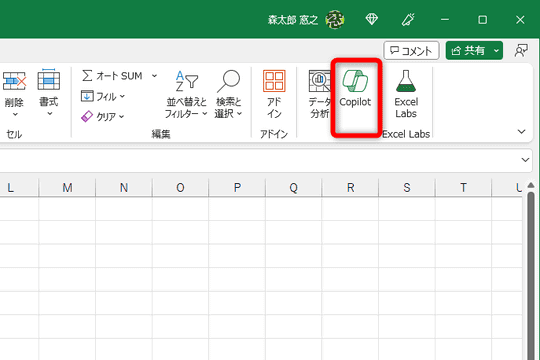Launch Excel Labs add-in
The height and width of the screenshot is (360, 540).
406,94
